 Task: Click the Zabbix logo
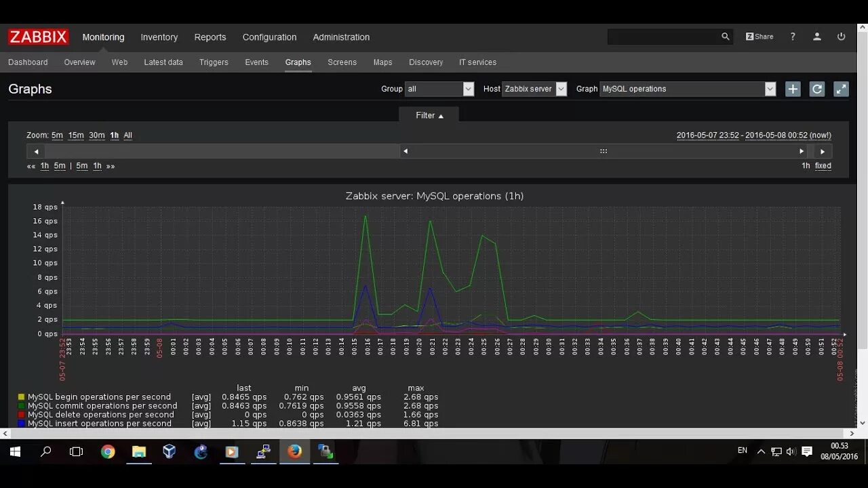[x=39, y=37]
